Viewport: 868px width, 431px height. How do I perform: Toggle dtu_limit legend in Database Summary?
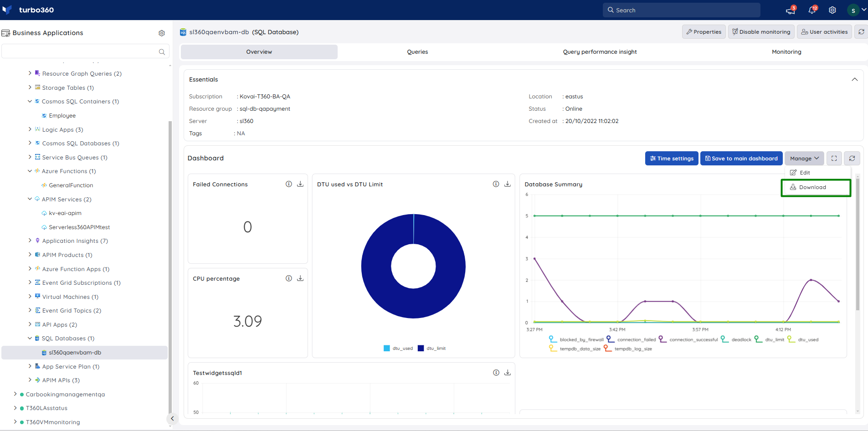point(770,339)
